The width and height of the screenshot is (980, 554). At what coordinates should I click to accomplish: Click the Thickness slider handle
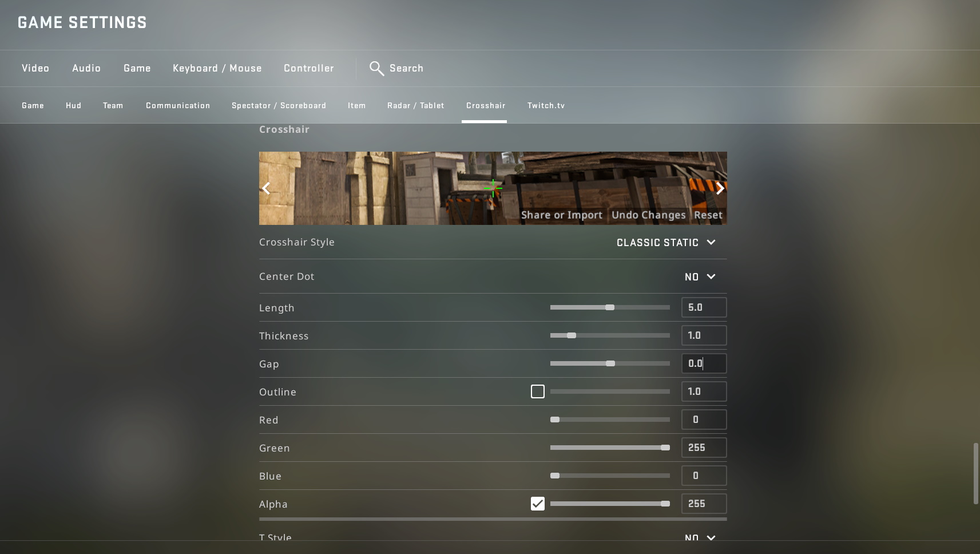(572, 335)
